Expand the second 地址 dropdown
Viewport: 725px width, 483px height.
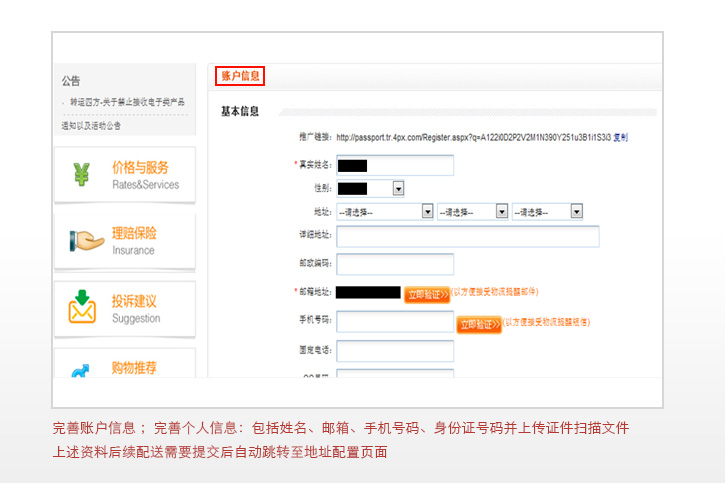pos(501,212)
